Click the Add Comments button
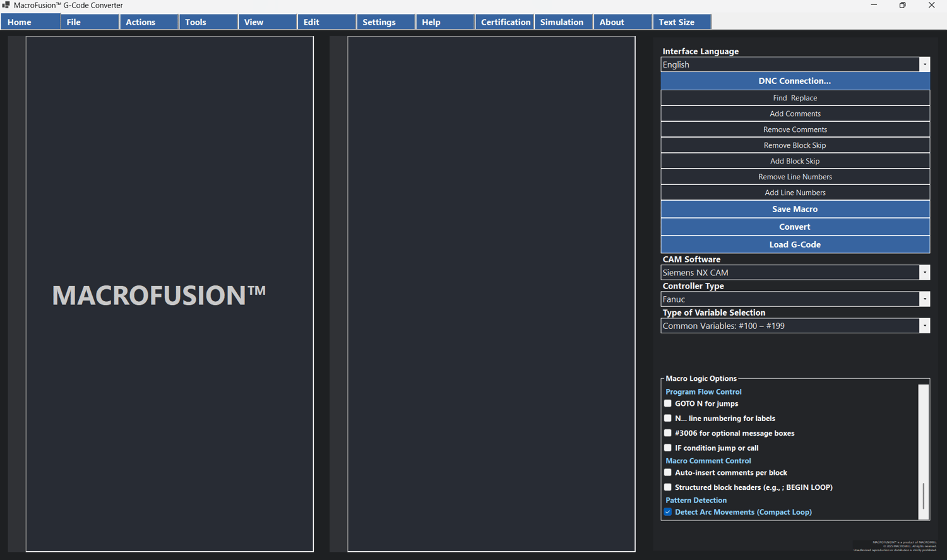Viewport: 947px width, 560px height. click(x=795, y=114)
